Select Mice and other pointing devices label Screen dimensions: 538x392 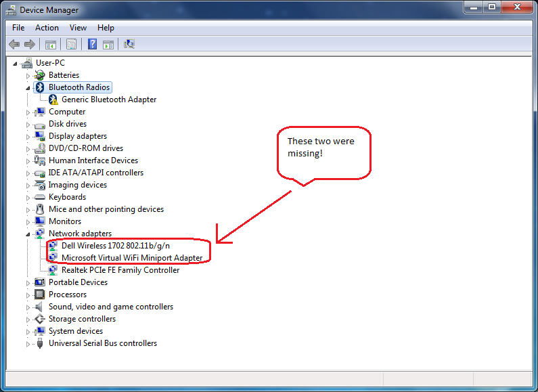coord(106,209)
